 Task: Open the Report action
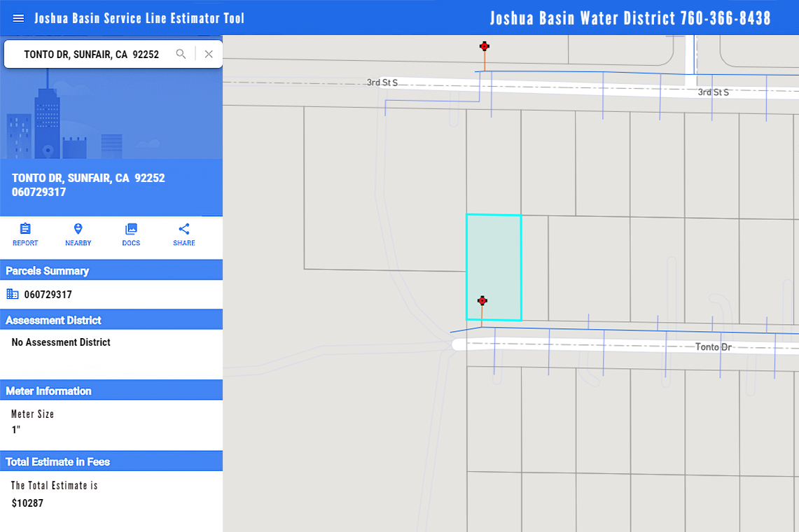[x=25, y=234]
